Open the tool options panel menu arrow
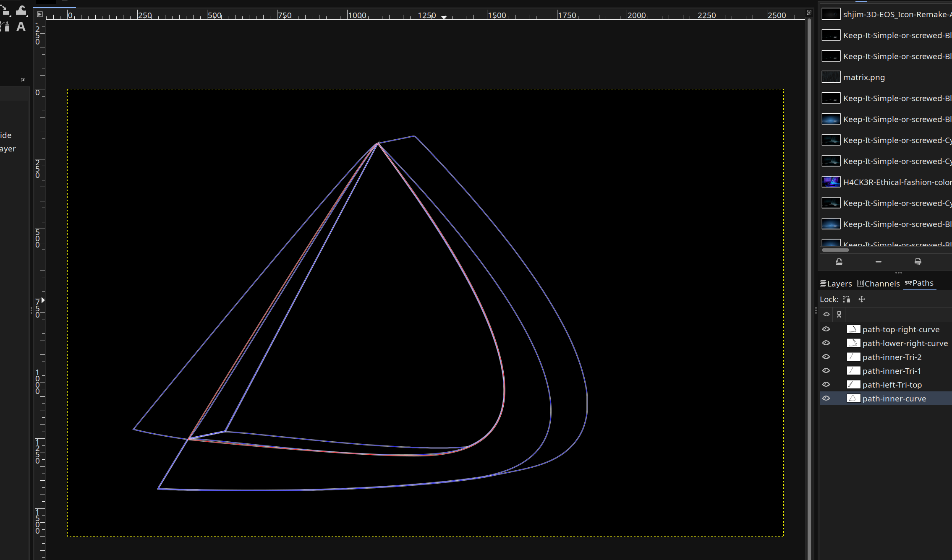Screen dimensions: 952x560 [x=23, y=80]
